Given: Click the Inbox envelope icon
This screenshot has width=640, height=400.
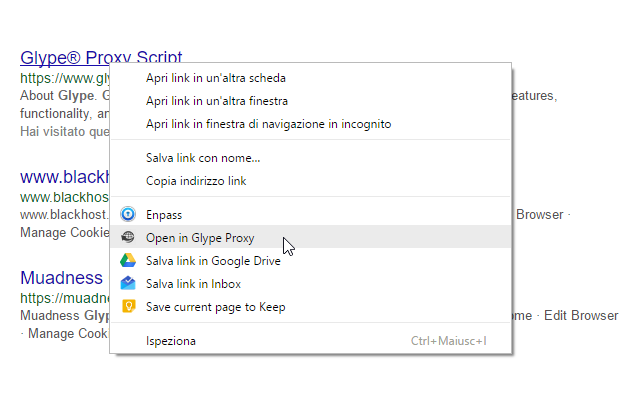Looking at the screenshot, I should point(128,283).
